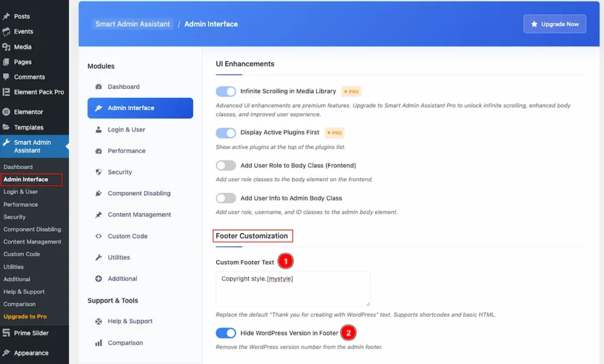This screenshot has height=364, width=604.
Task: Click the Pages icon in WordPress sidebar
Action: tap(6, 62)
